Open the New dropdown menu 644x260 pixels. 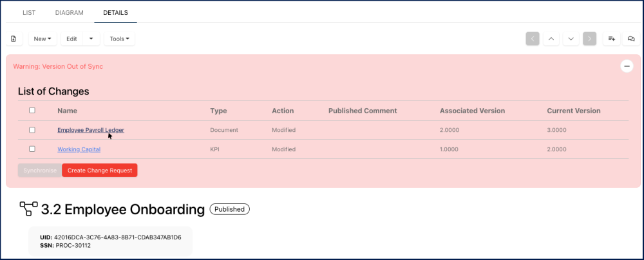coord(43,39)
